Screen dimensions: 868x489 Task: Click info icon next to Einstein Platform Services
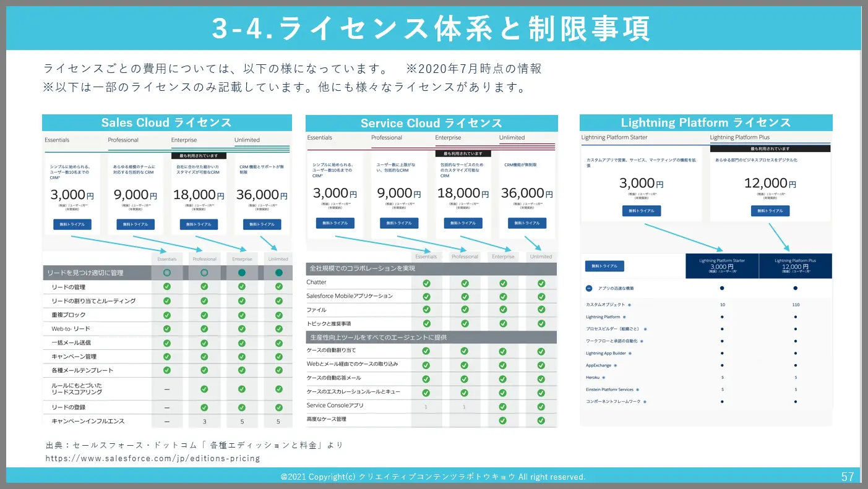click(x=637, y=389)
